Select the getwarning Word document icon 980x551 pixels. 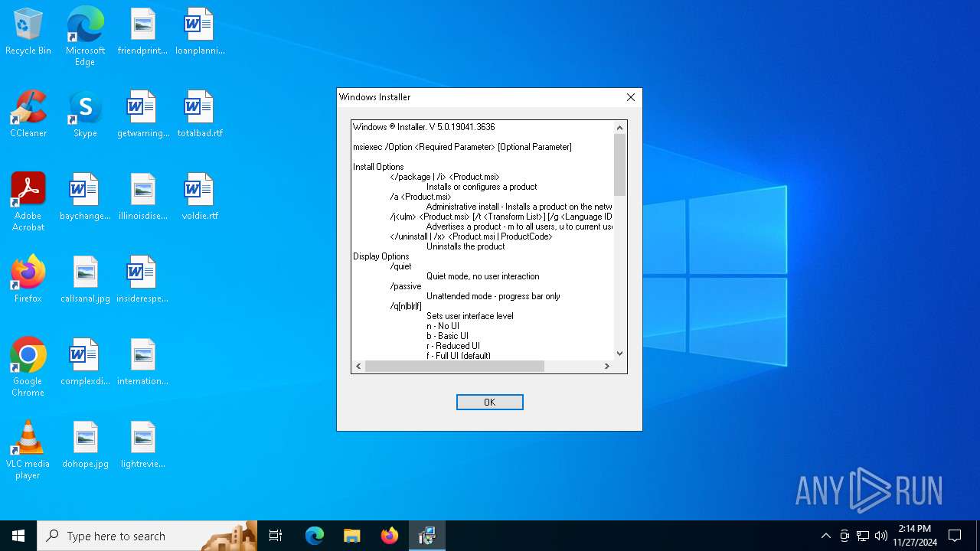pyautogui.click(x=142, y=115)
